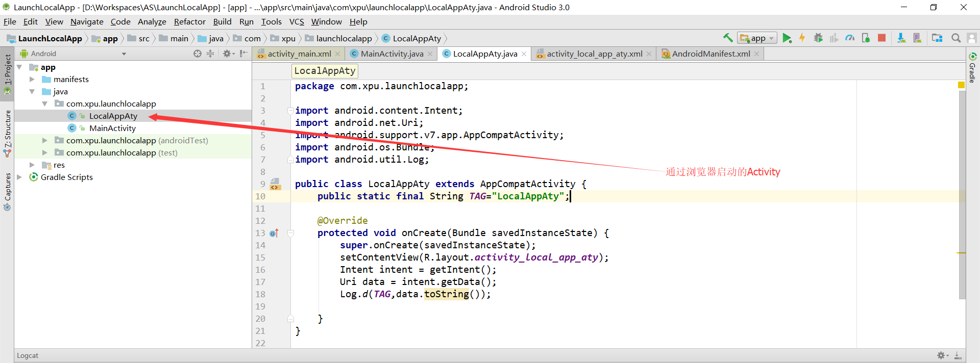
Task: Open the Refactor menu
Action: pyautogui.click(x=189, y=21)
